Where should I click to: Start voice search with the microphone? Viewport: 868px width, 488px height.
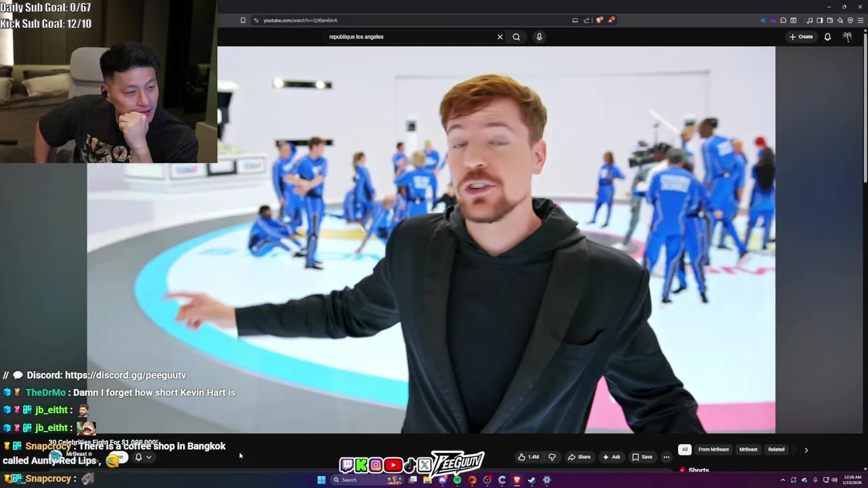539,37
